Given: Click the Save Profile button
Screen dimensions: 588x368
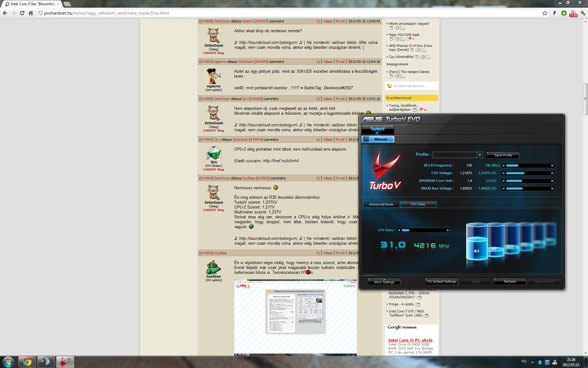Looking at the screenshot, I should click(503, 155).
